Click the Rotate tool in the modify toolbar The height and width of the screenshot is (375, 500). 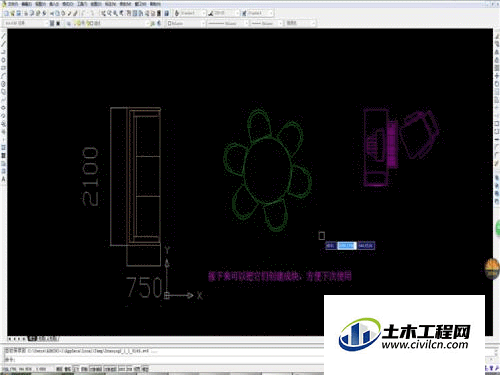pos(497,84)
